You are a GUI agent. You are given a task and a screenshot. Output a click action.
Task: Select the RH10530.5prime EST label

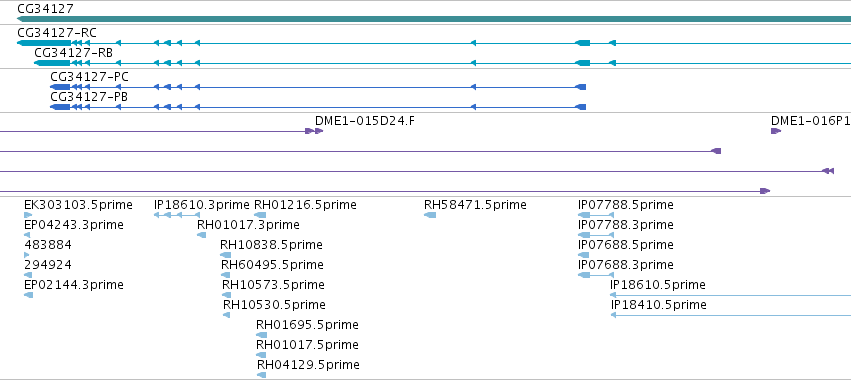pos(275,305)
